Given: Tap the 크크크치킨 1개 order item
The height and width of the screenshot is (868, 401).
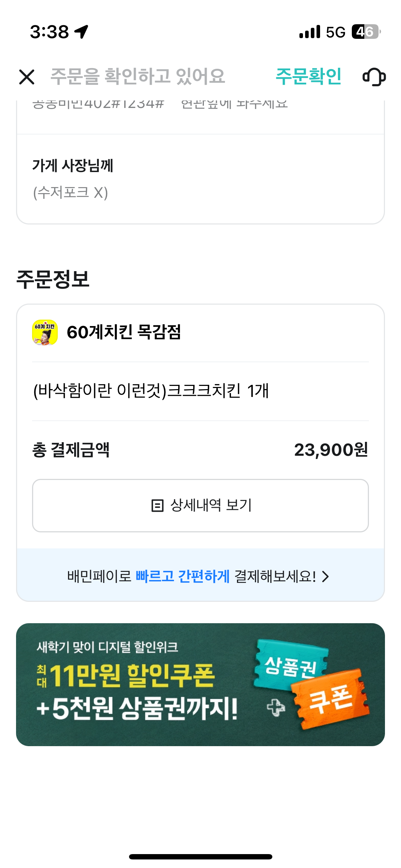Looking at the screenshot, I should 151,391.
